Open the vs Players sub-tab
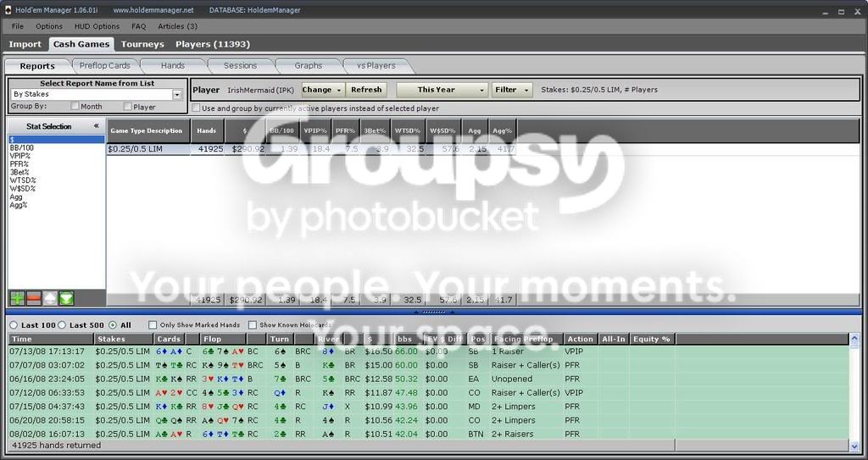 pyautogui.click(x=376, y=65)
